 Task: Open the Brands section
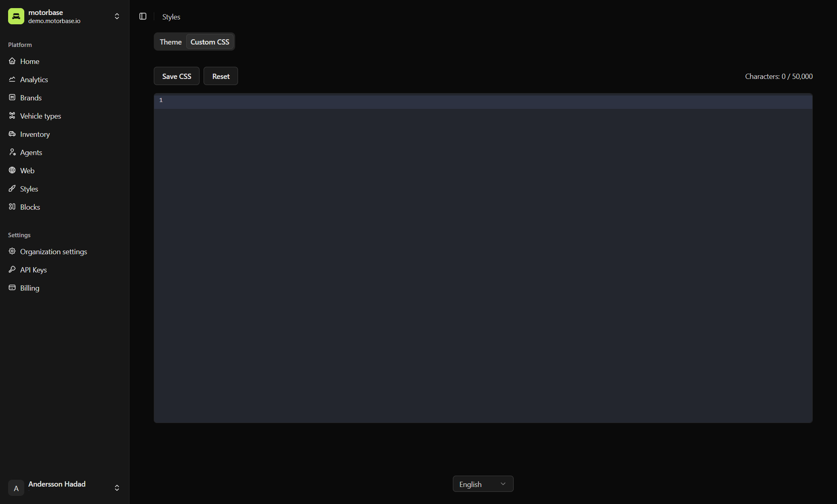coord(65,98)
